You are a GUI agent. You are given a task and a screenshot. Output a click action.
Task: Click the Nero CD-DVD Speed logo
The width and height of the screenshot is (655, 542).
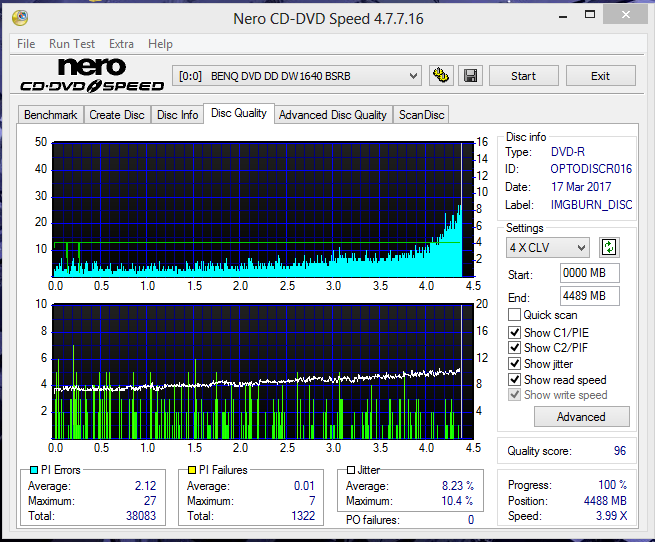tap(92, 75)
